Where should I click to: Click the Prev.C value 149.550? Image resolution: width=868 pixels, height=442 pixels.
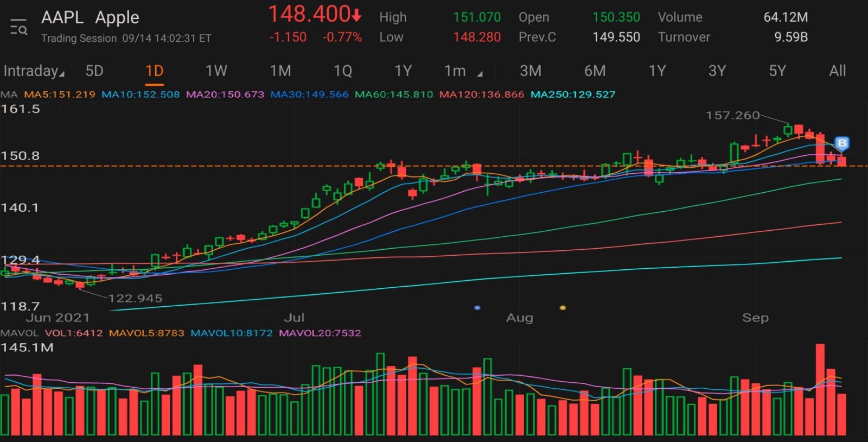click(x=616, y=37)
